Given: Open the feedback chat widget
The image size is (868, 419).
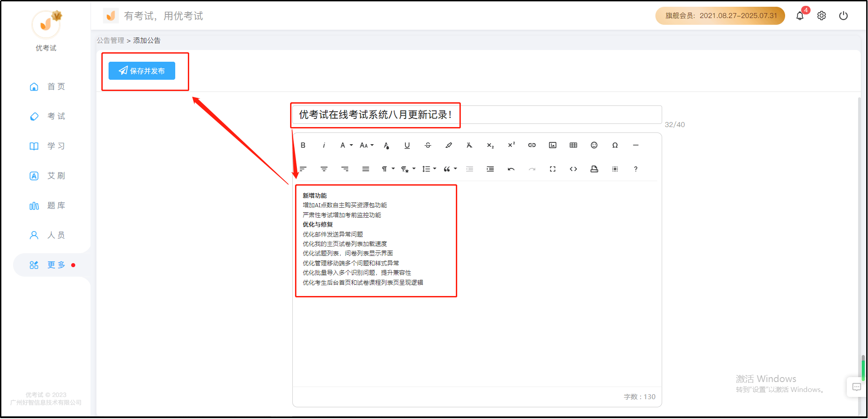Looking at the screenshot, I should (x=857, y=387).
